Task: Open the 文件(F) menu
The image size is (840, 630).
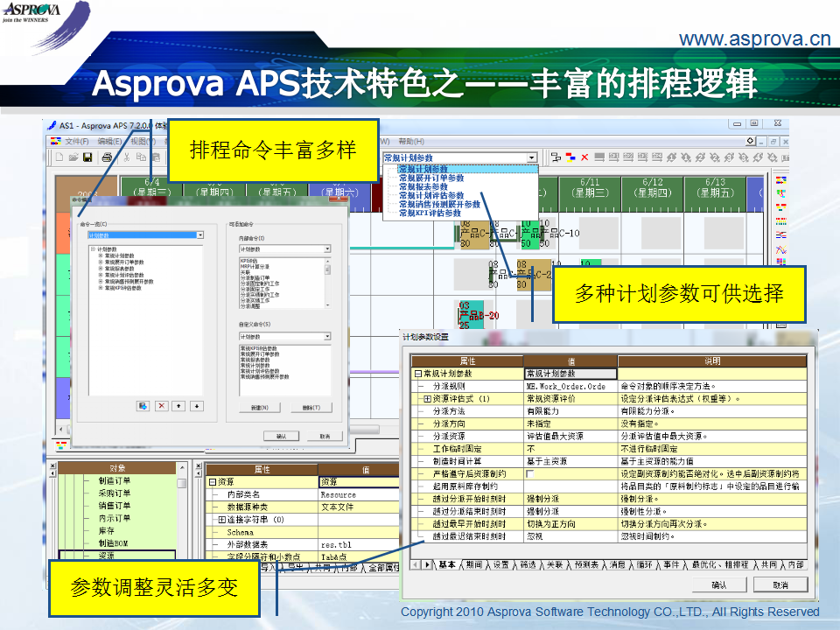Action: (77, 141)
